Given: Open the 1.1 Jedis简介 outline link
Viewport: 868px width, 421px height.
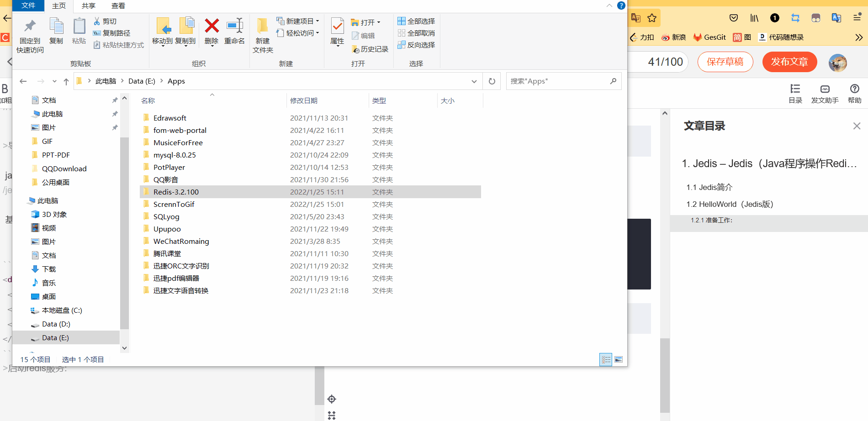Looking at the screenshot, I should (x=709, y=187).
